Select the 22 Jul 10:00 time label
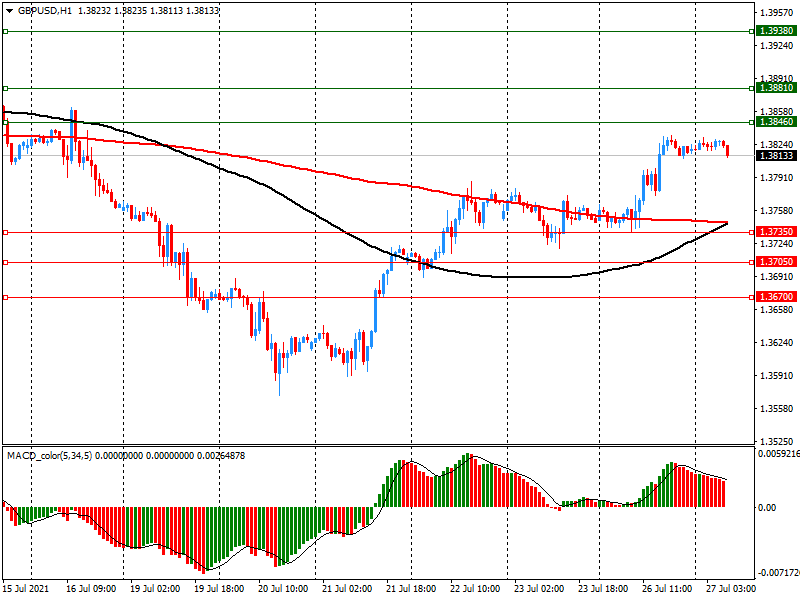The width and height of the screenshot is (800, 600). (x=475, y=589)
